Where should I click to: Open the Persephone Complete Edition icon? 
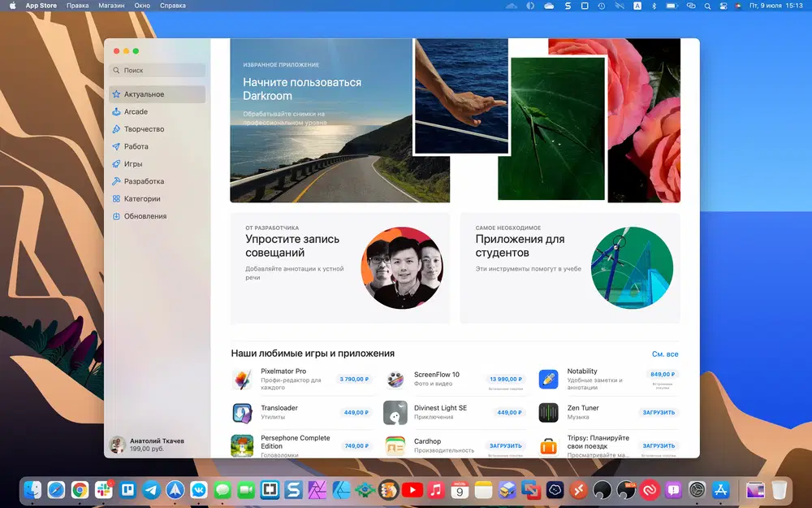pyautogui.click(x=242, y=445)
